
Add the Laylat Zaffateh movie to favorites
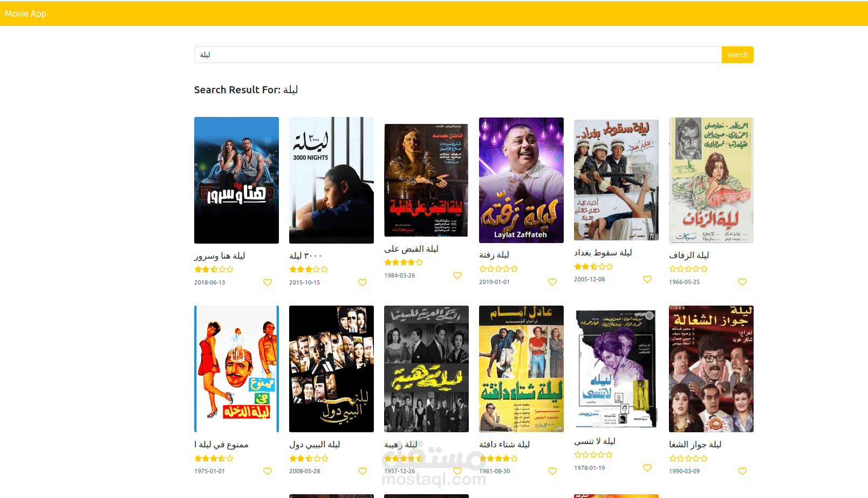point(552,282)
